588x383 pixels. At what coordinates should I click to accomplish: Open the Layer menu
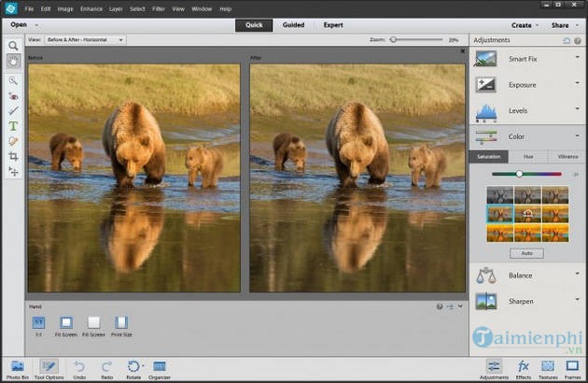pos(116,8)
